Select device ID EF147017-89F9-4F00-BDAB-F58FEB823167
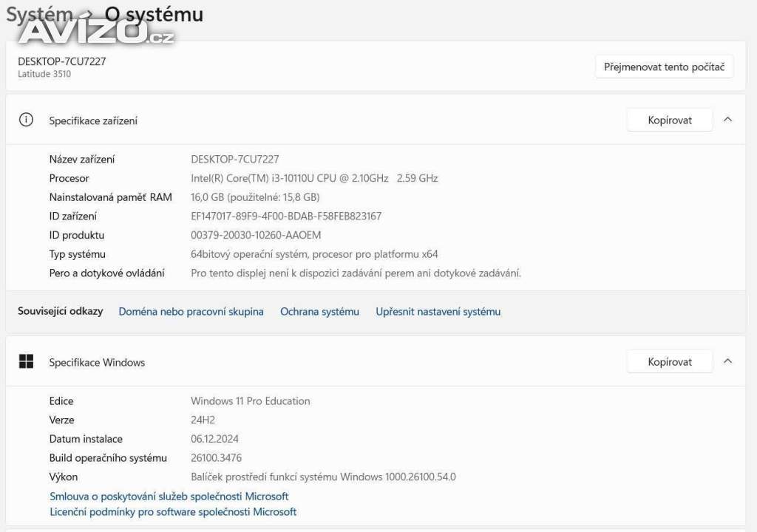 point(286,216)
